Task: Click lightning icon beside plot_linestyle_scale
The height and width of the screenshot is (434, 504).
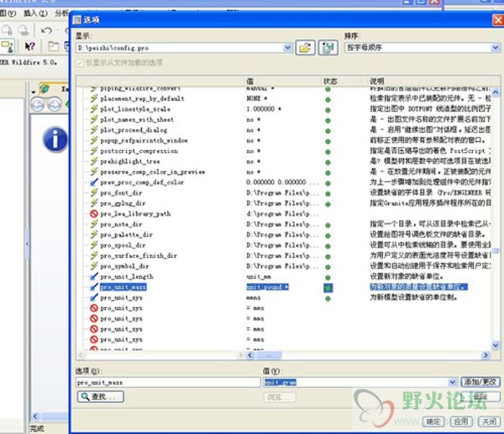Action: (94, 109)
